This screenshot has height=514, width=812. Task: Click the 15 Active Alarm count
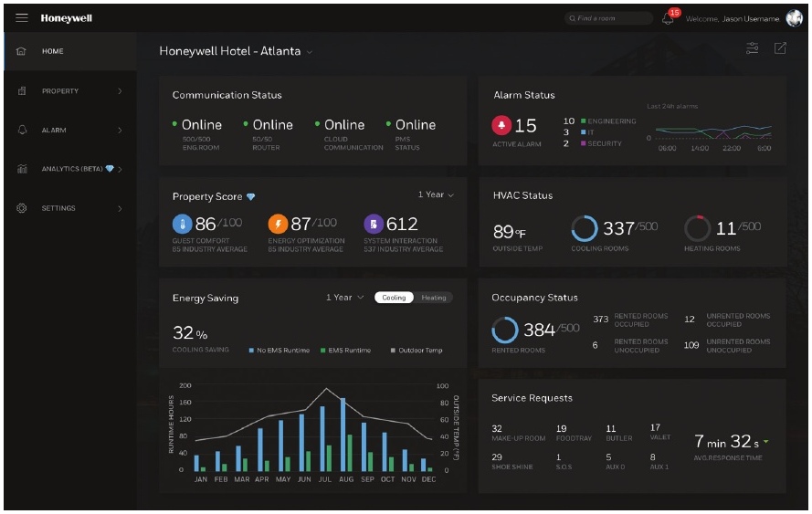point(525,125)
